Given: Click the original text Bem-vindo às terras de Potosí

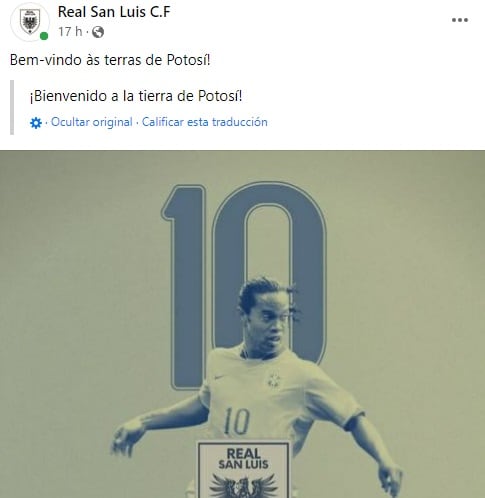Looking at the screenshot, I should click(x=110, y=60).
